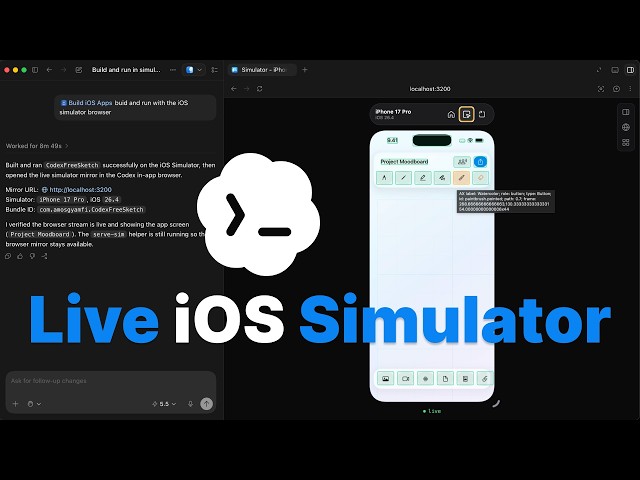
Task: Expand the browser panel to full size
Action: [599, 70]
